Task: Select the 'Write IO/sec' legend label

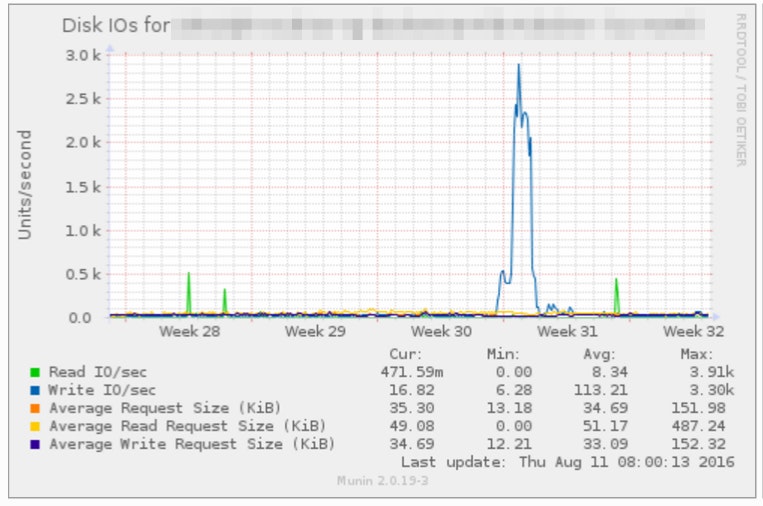Action: 102,390
